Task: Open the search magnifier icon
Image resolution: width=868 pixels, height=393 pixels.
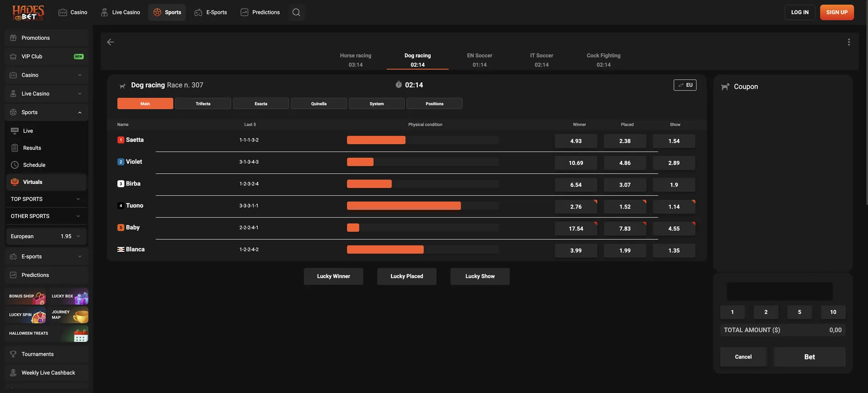Action: 296,12
